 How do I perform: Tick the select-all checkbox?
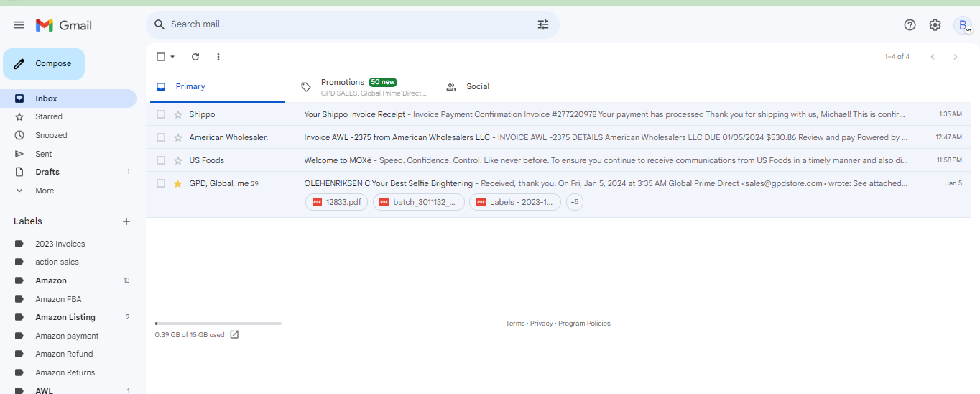coord(161,57)
